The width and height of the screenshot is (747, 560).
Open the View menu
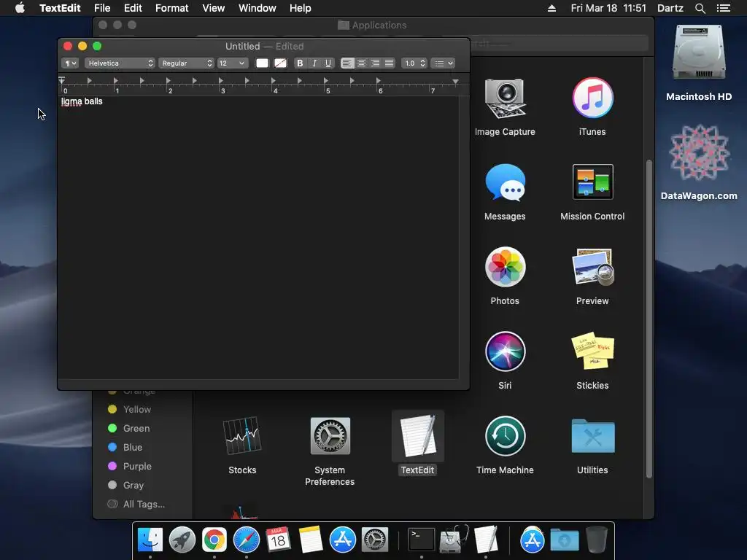click(x=214, y=8)
